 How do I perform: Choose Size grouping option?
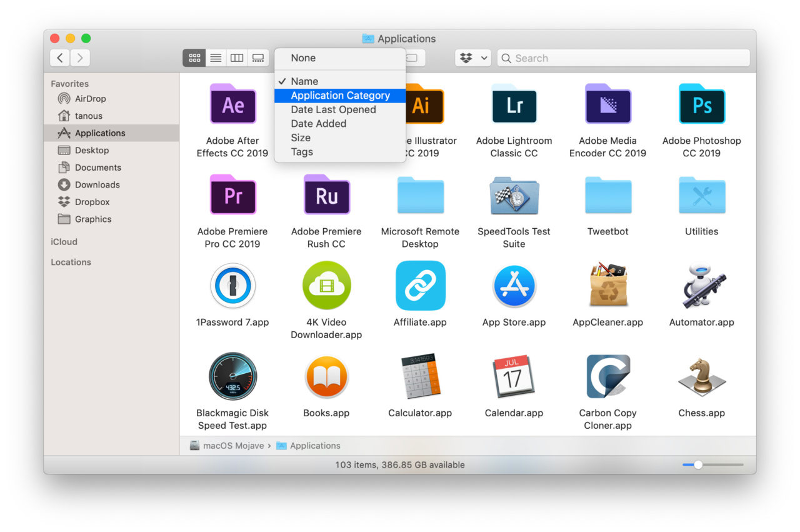pyautogui.click(x=340, y=138)
